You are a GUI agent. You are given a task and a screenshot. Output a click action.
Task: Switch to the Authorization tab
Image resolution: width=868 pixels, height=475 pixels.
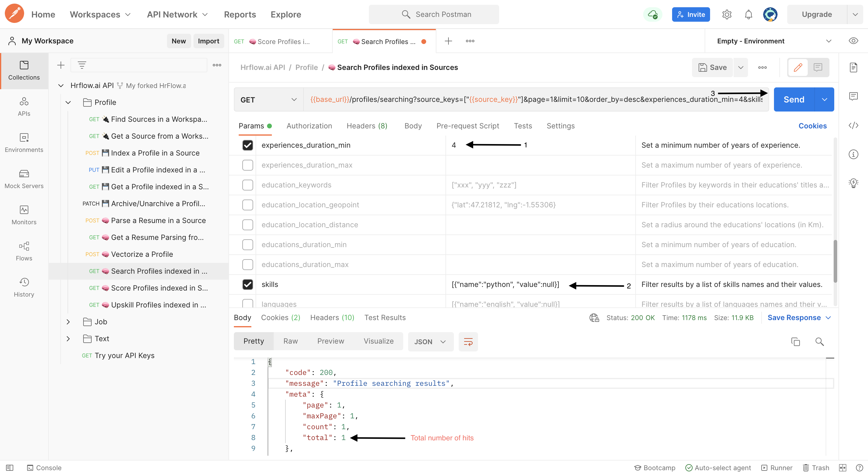tap(309, 126)
